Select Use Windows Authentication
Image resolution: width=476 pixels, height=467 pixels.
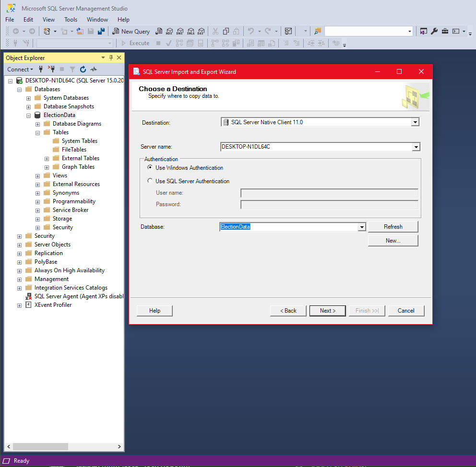pyautogui.click(x=150, y=168)
